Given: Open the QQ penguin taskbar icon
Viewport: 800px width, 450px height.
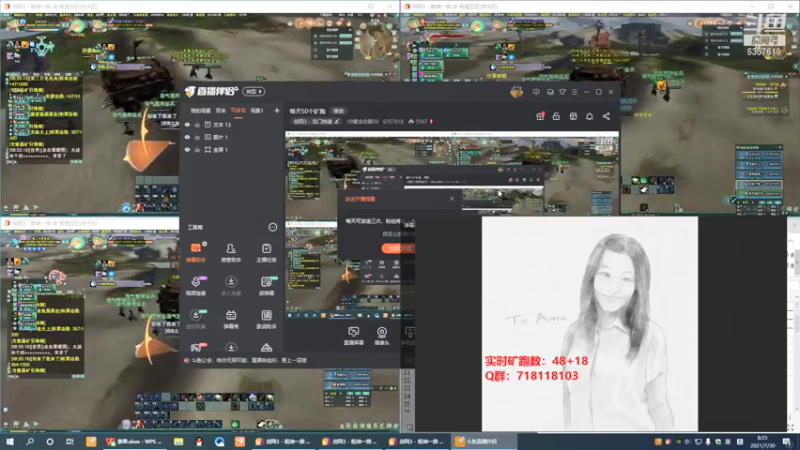Looking at the screenshot, I should coord(199,441).
